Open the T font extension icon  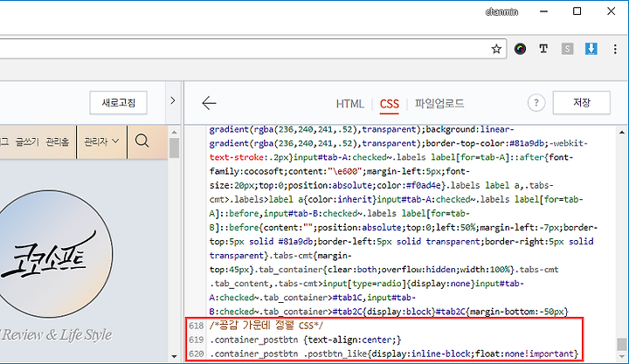click(543, 49)
